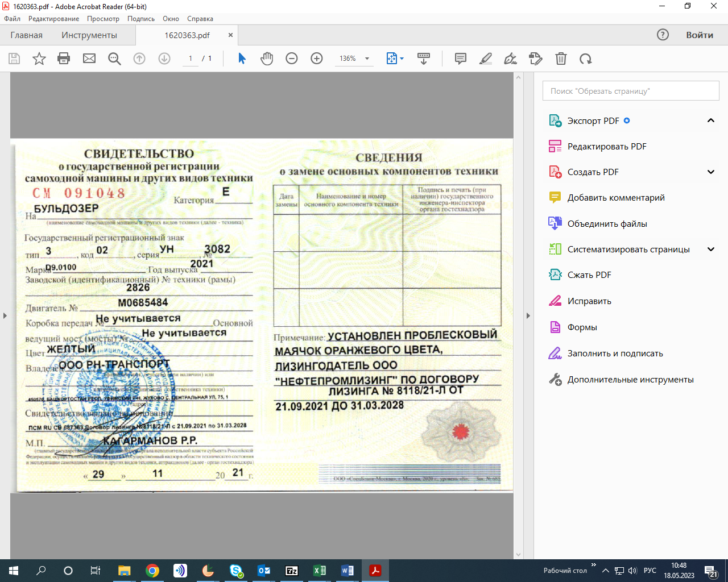This screenshot has width=728, height=582.
Task: Click the Print file icon
Action: point(64,59)
